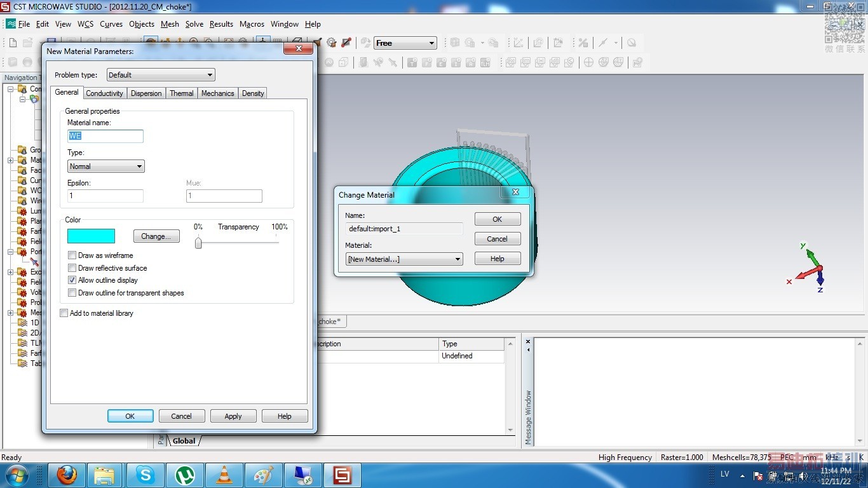The image size is (868, 488).
Task: Select the Im imaginary-part plot icon
Action: click(x=526, y=62)
